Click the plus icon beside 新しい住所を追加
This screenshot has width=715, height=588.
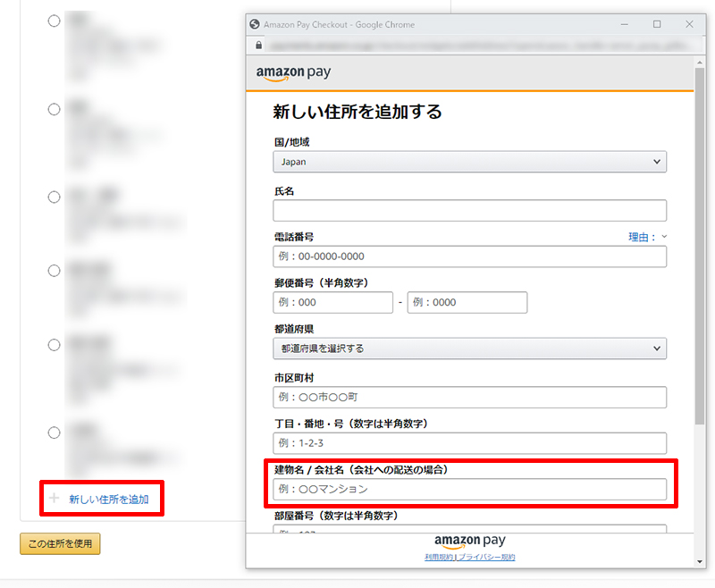[x=55, y=498]
